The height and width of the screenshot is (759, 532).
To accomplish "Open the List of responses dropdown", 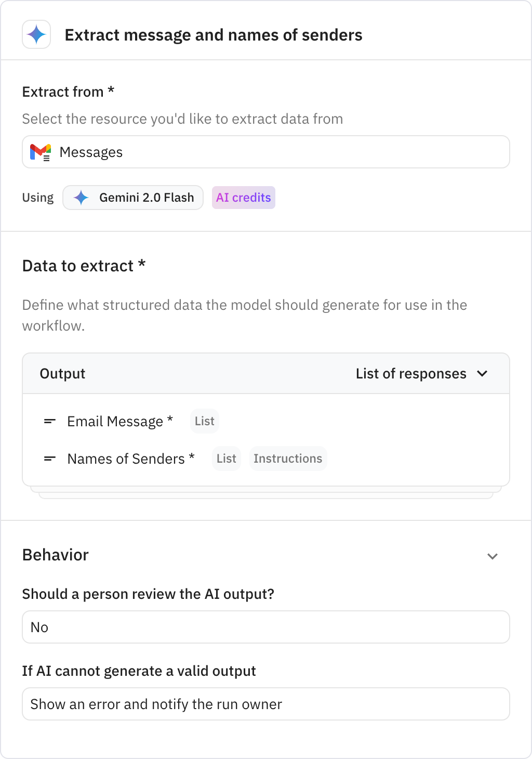I will point(422,373).
